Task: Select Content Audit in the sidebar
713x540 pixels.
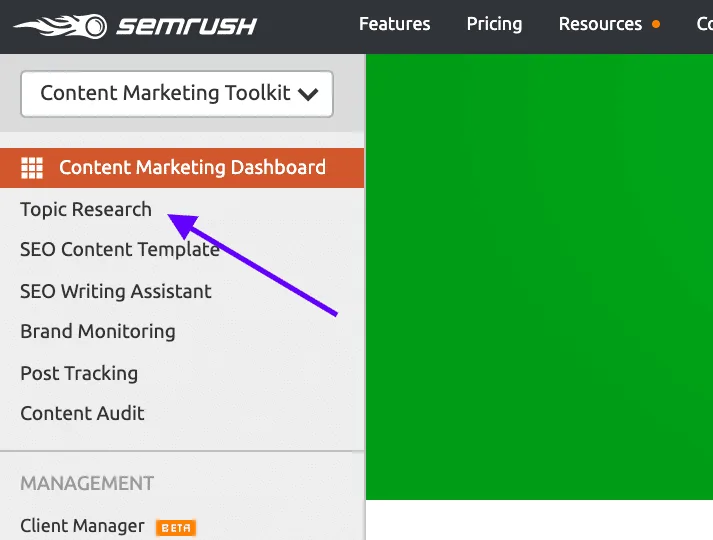Action: 82,414
